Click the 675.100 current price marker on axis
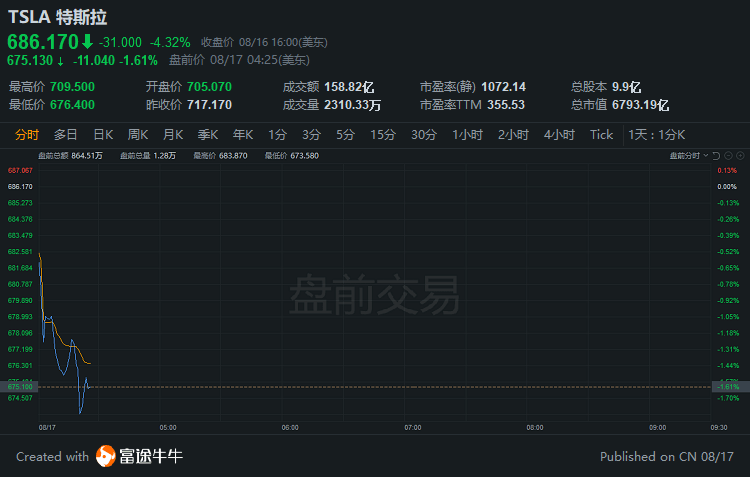This screenshot has height=477, width=750. pos(21,386)
